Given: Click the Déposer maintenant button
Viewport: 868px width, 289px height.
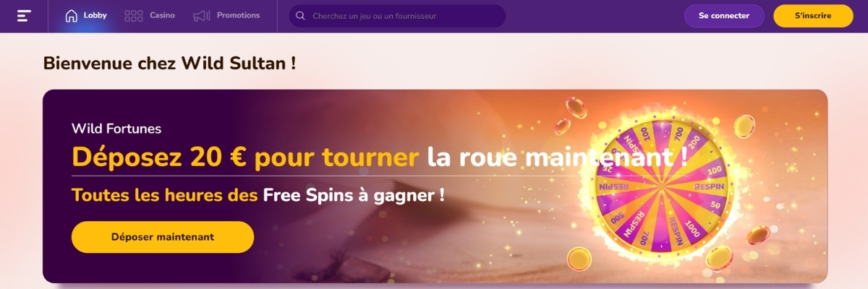Looking at the screenshot, I should 163,237.
